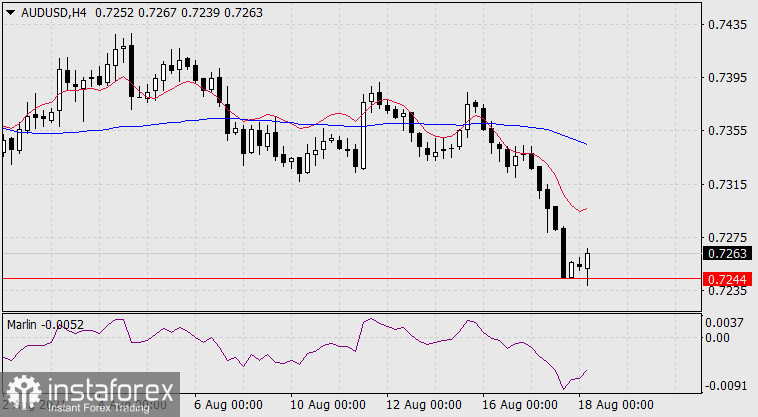Click the 18 Aug 00:00 time label
This screenshot has height=417, width=758.
[x=616, y=405]
